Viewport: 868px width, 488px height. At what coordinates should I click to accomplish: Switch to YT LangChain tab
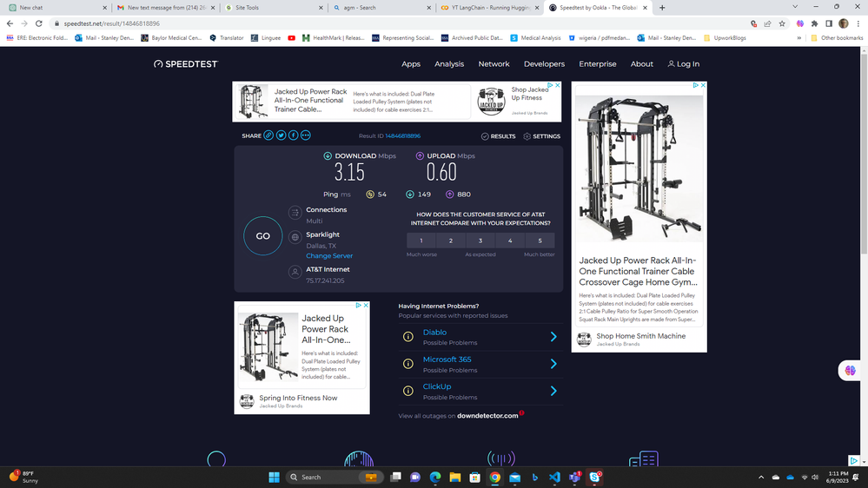point(490,8)
